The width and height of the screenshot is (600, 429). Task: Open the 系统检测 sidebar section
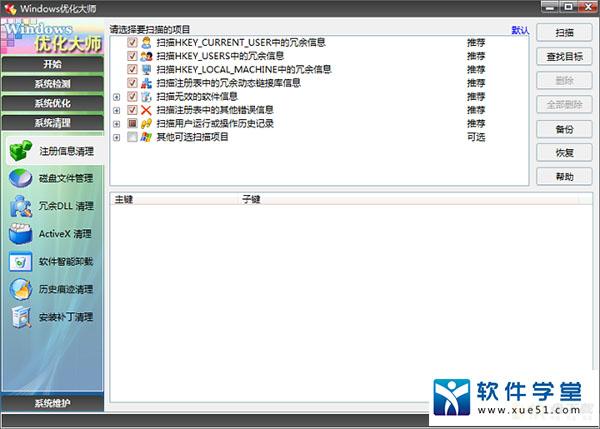coord(52,84)
